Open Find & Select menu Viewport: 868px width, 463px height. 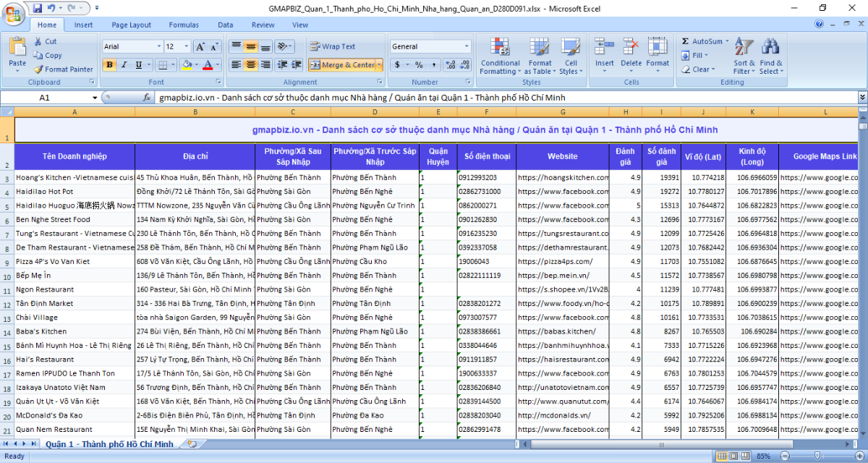pyautogui.click(x=771, y=56)
